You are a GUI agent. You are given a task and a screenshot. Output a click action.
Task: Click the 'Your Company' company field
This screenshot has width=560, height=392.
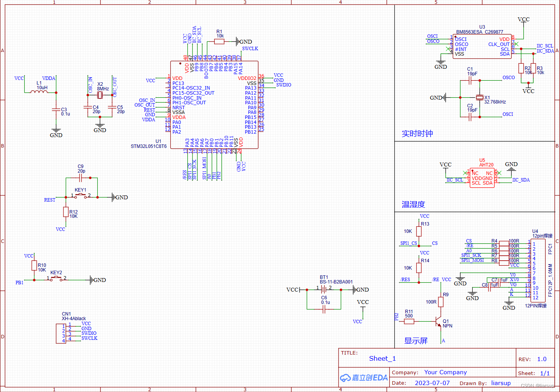(x=445, y=372)
